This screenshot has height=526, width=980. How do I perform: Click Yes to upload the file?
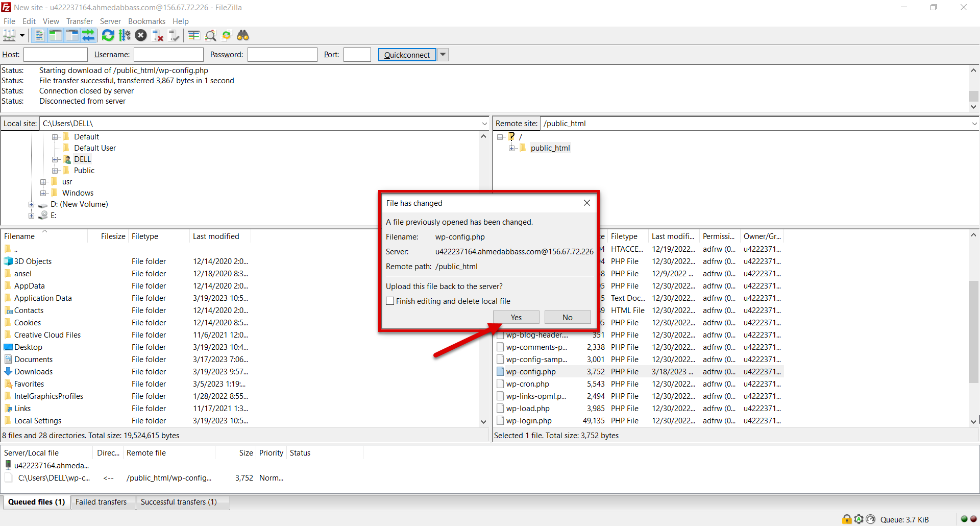tap(516, 318)
